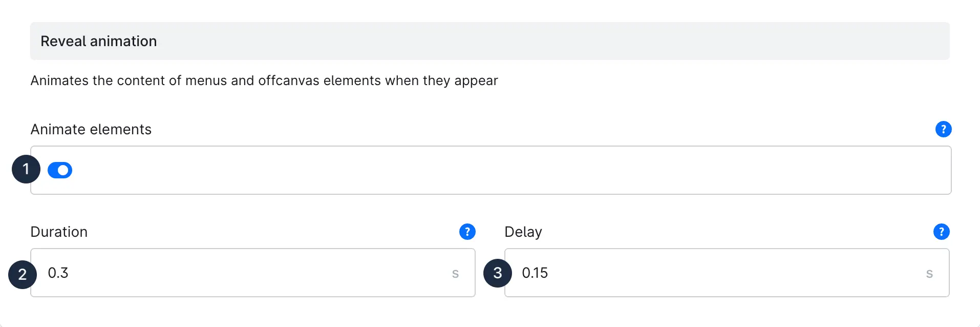980x327 pixels.
Task: Click empty area of Animate elements box
Action: coord(512,170)
